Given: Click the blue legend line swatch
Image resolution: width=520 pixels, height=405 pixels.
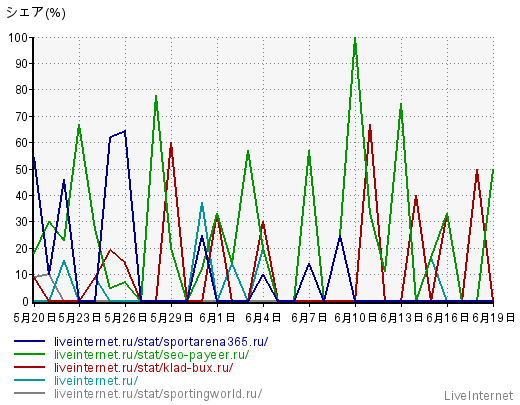Looking at the screenshot, I should click(x=29, y=341).
